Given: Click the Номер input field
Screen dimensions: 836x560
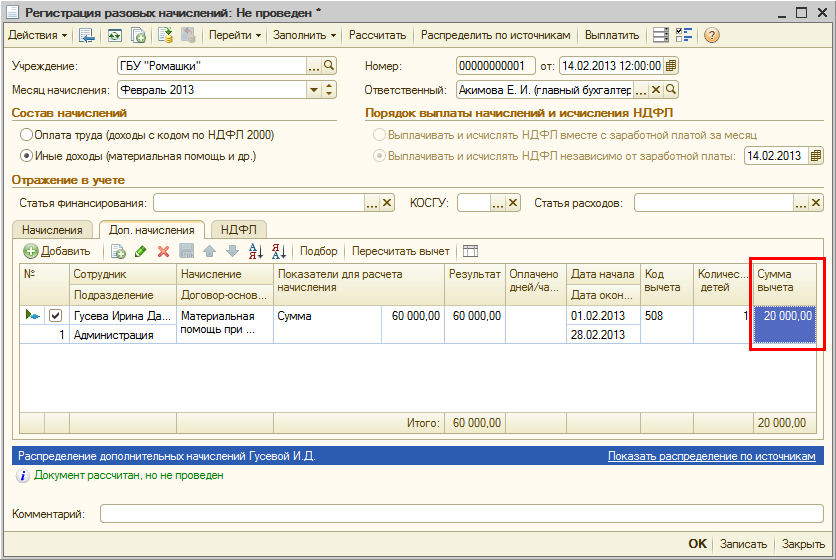Looking at the screenshot, I should coord(496,66).
